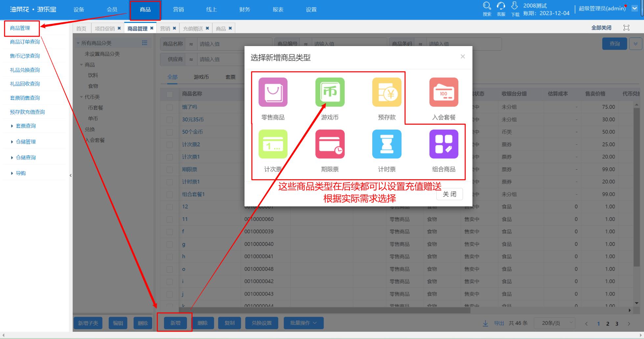The width and height of the screenshot is (644, 339).
Task: Close the 商品 tab with its X
Action: point(230,28)
